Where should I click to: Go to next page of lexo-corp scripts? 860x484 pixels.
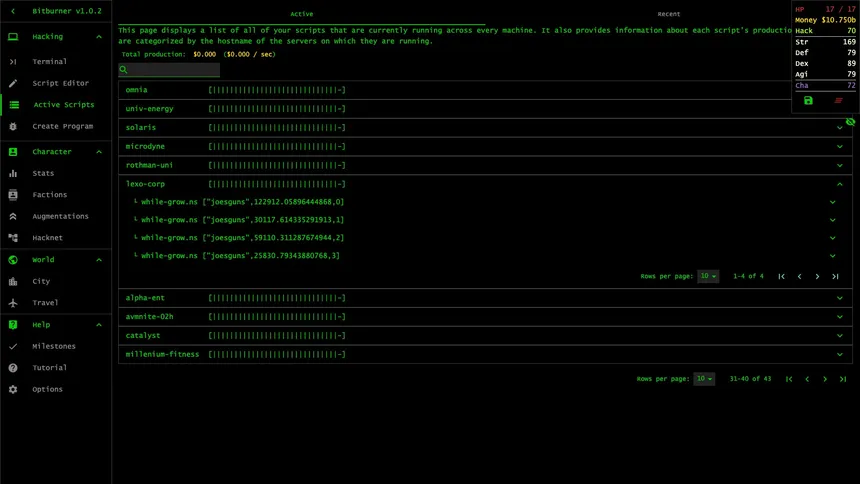(817, 277)
